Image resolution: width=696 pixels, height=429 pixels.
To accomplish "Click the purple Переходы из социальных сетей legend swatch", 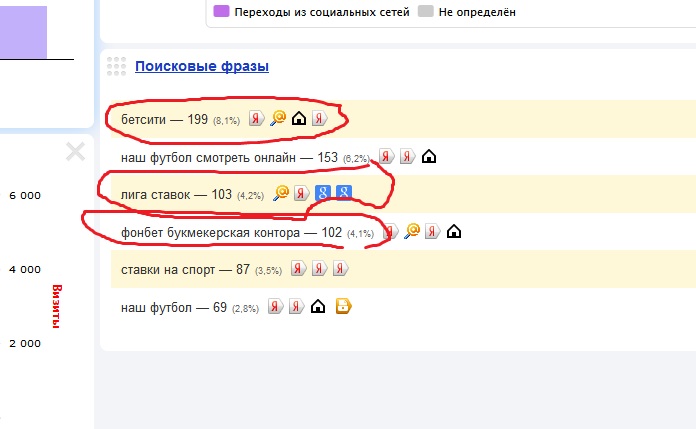I will tap(221, 11).
